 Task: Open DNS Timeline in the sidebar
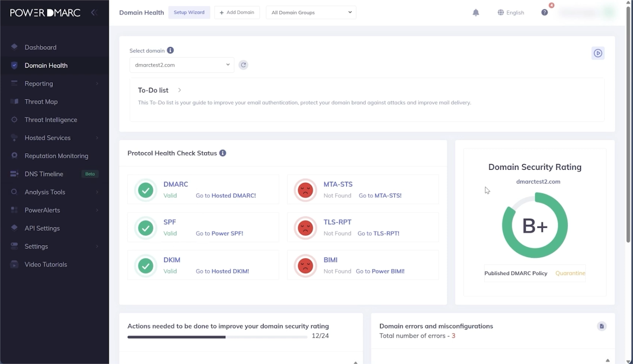pyautogui.click(x=44, y=174)
